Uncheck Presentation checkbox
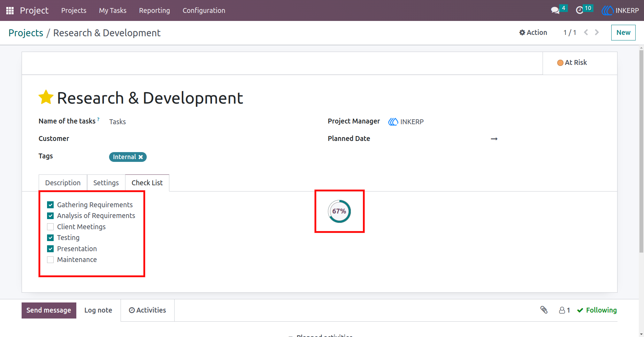This screenshot has height=337, width=644. pos(51,249)
